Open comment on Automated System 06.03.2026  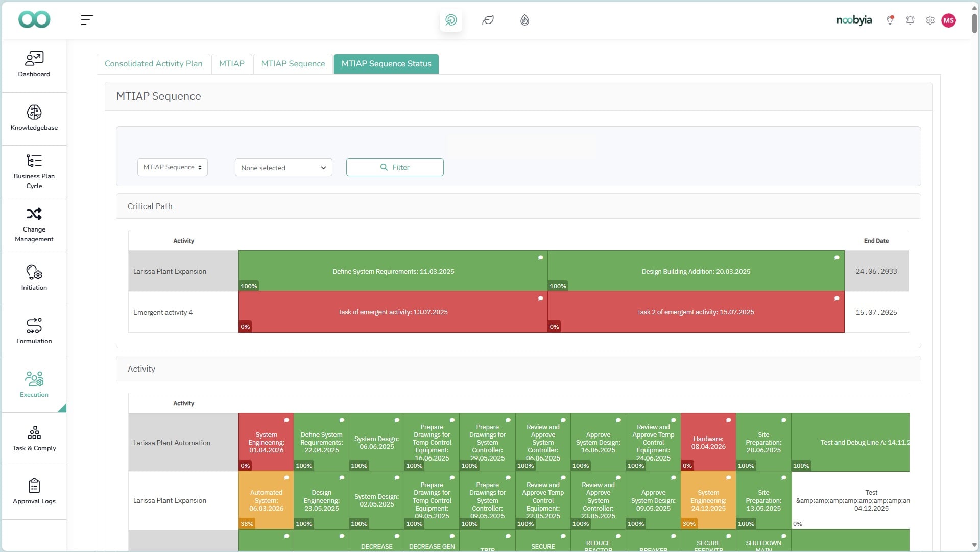click(x=286, y=478)
